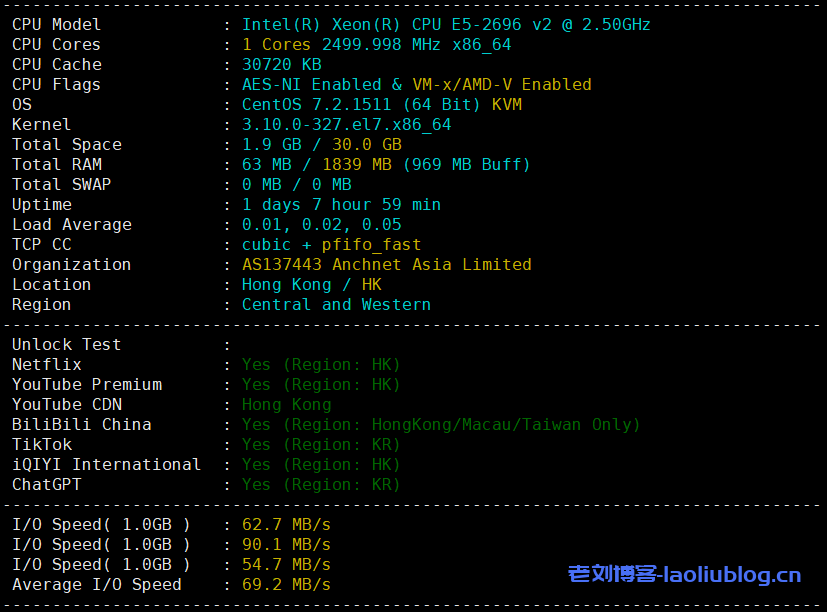Click the CPU Cores label
827x612 pixels.
[x=56, y=44]
